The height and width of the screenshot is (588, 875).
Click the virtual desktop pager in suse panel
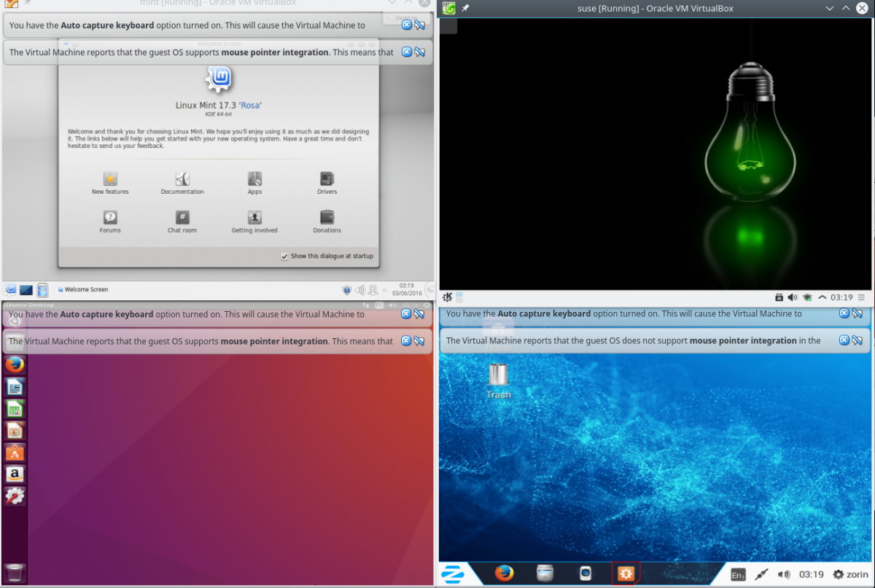click(x=459, y=297)
